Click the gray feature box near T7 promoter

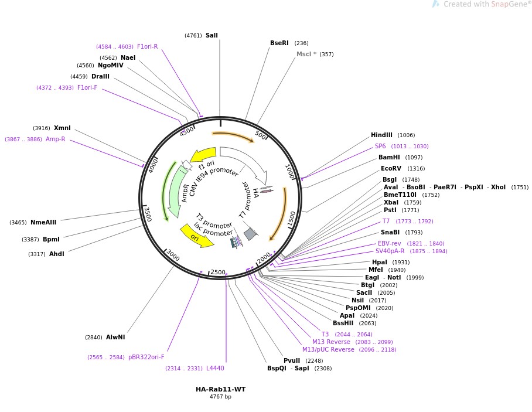coord(250,234)
